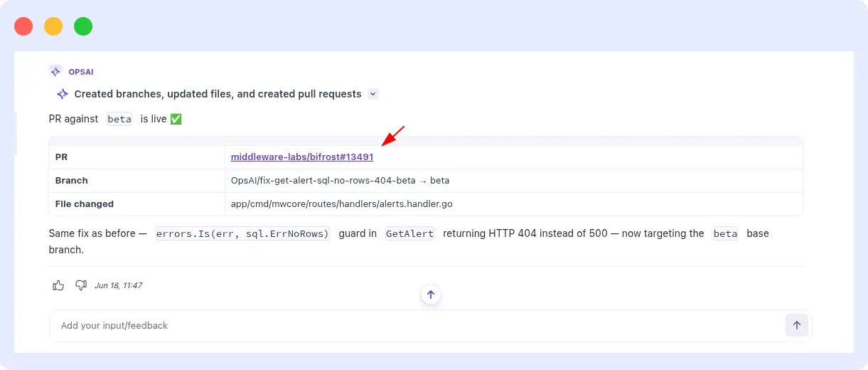Click the yellow minimize window dot
This screenshot has height=370, width=868.
click(53, 26)
